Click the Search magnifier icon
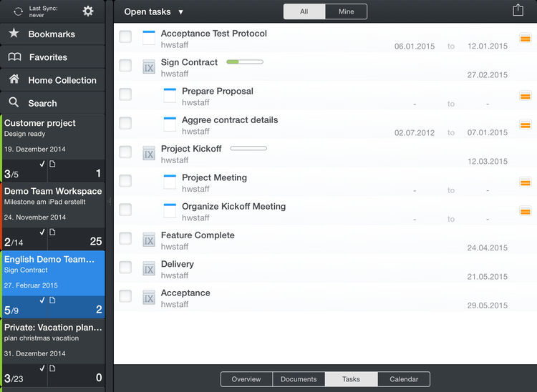 pos(14,103)
